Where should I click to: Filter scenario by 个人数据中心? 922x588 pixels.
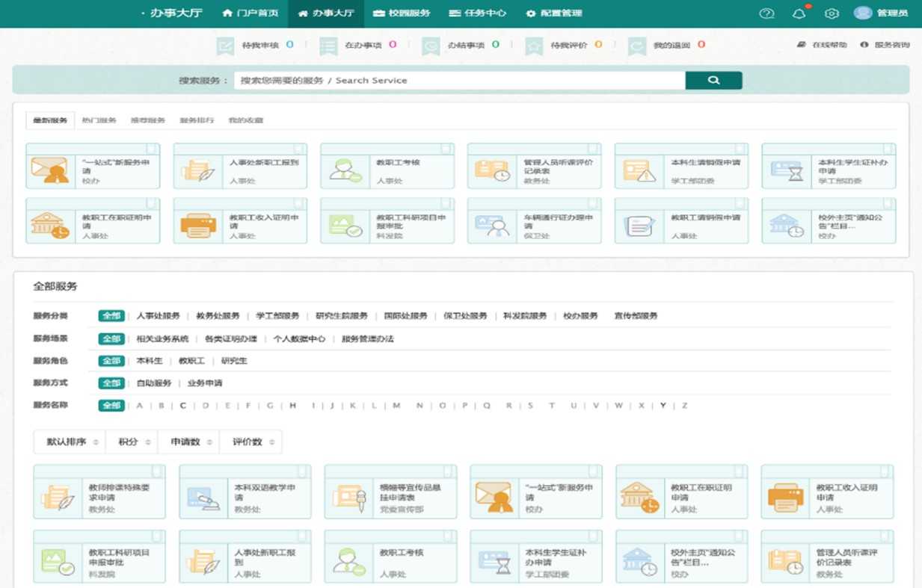pyautogui.click(x=299, y=338)
